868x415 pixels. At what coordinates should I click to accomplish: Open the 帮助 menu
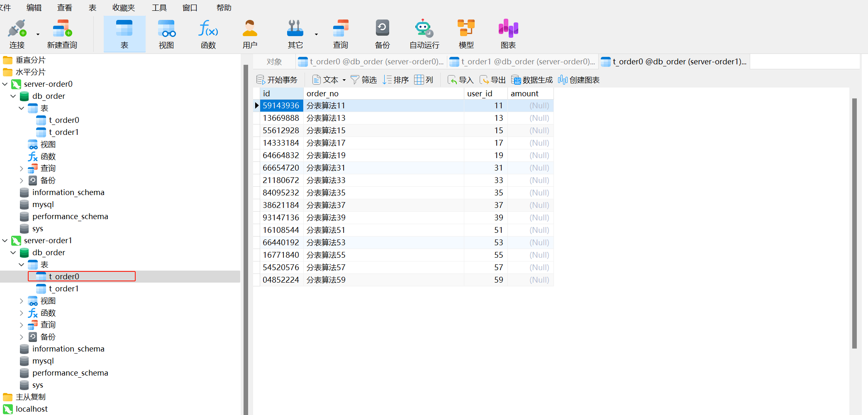224,7
